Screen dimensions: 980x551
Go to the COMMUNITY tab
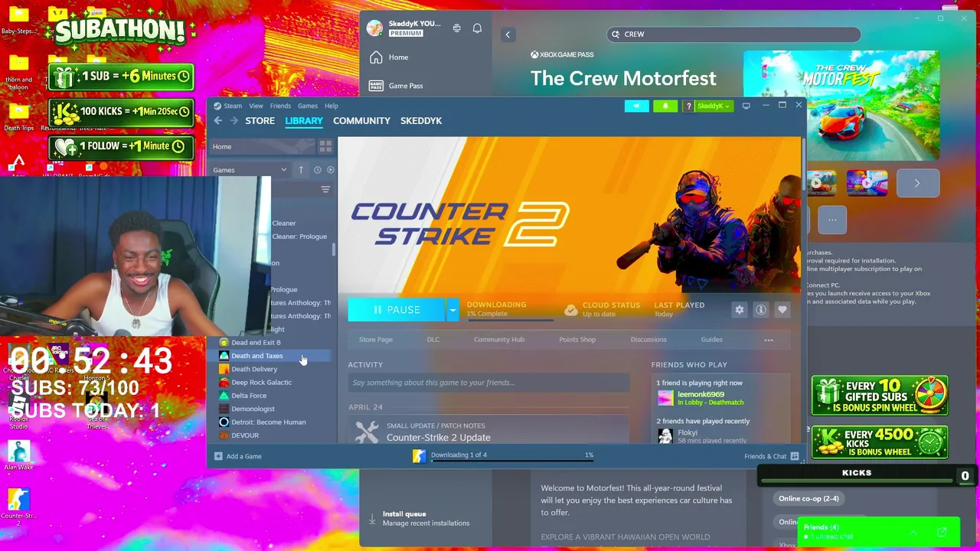coord(361,121)
